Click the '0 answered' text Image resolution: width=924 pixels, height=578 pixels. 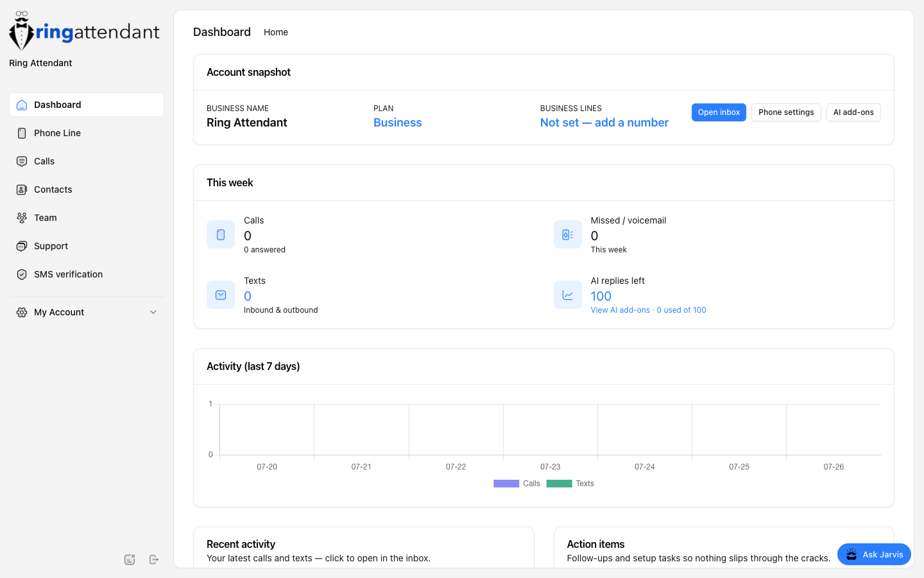click(264, 250)
